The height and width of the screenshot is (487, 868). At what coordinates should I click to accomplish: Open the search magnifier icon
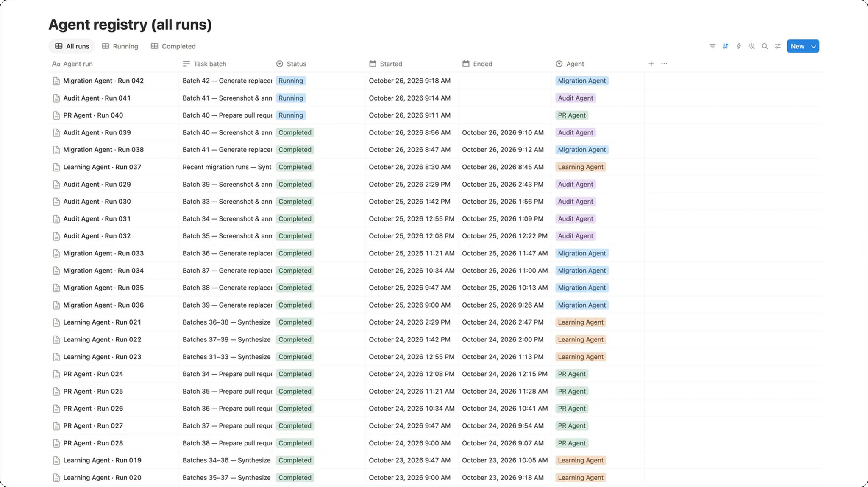tap(765, 46)
